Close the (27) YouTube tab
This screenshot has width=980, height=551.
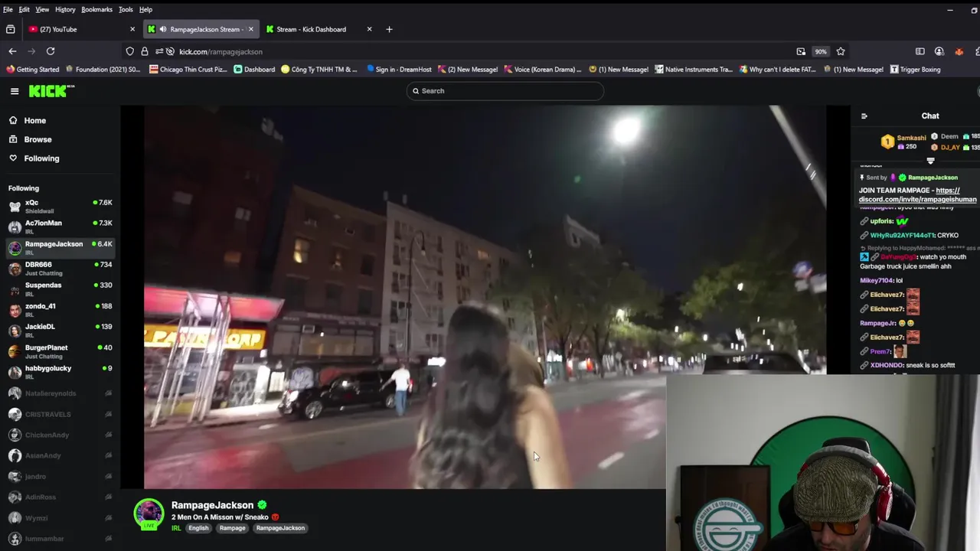click(x=132, y=29)
